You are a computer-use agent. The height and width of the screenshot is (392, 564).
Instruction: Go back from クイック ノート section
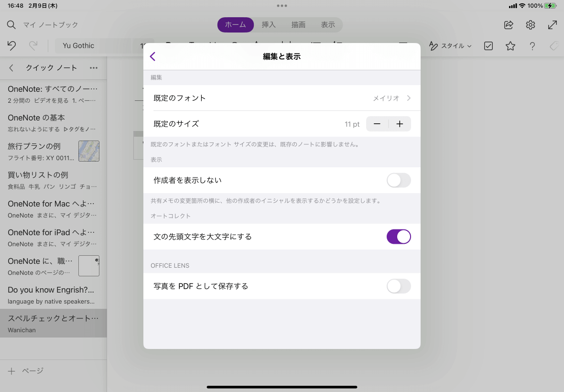click(x=11, y=68)
